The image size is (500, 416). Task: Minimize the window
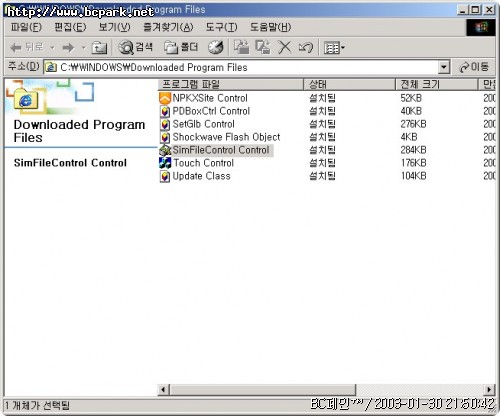point(463,10)
